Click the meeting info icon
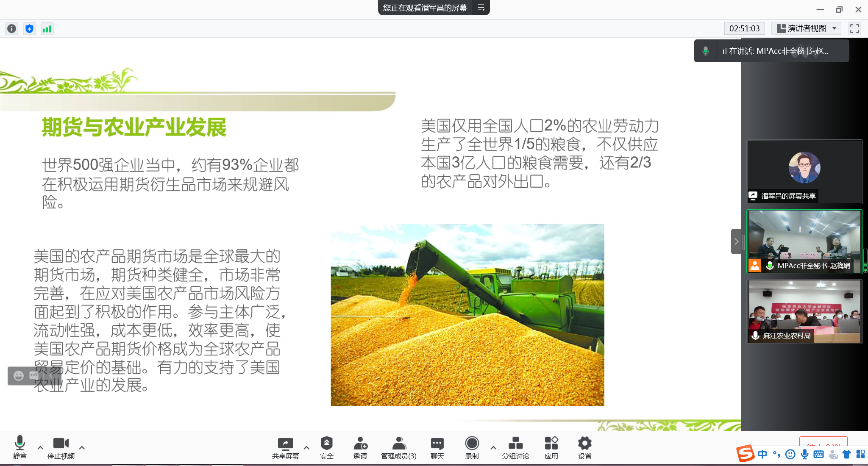Viewport: 868px width, 466px height. tap(12, 28)
